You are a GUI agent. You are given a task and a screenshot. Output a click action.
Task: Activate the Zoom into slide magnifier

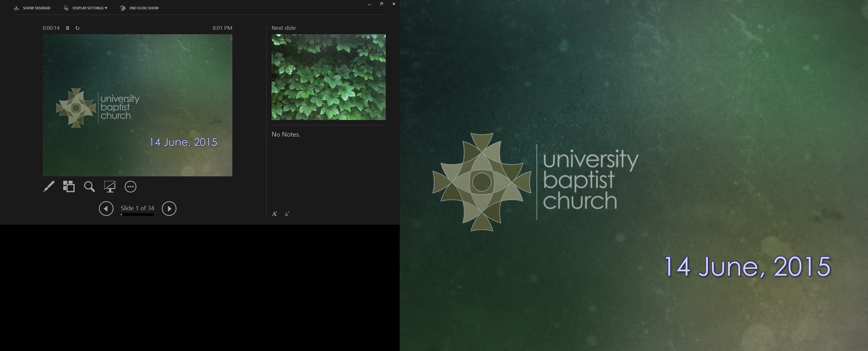click(89, 187)
